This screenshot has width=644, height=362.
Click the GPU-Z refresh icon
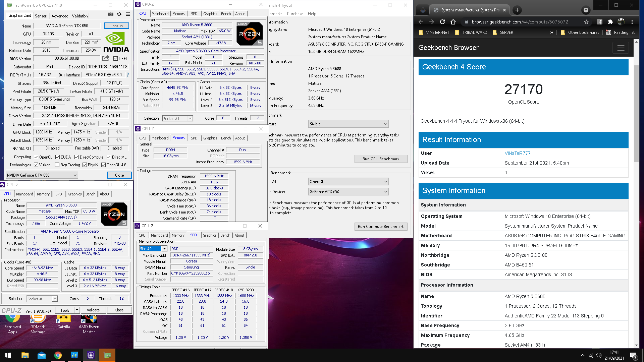click(x=119, y=14)
